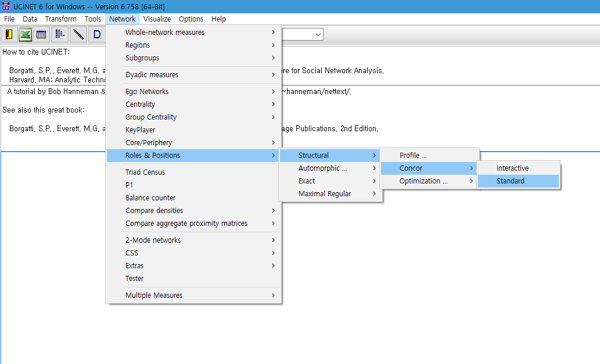Choose Profile ... option

(x=429, y=155)
